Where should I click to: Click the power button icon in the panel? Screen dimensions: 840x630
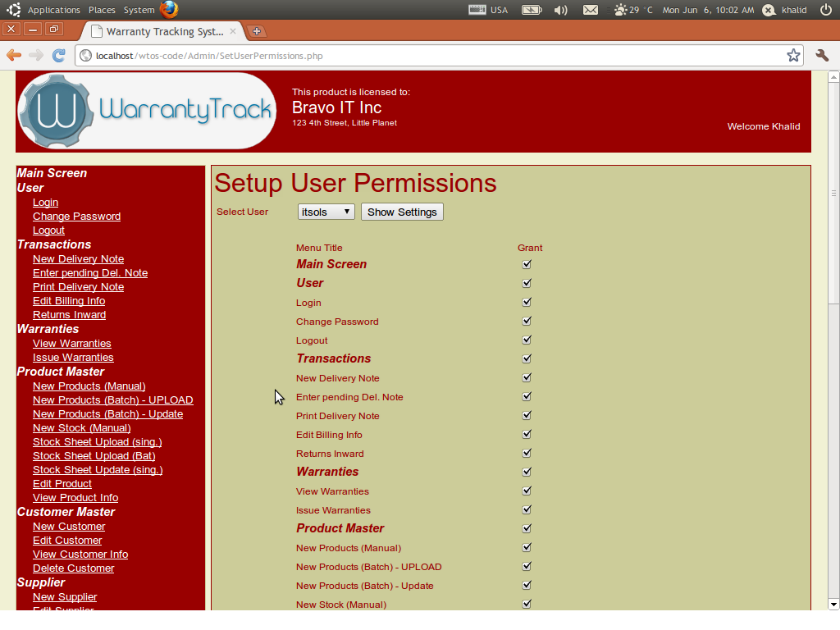(828, 10)
